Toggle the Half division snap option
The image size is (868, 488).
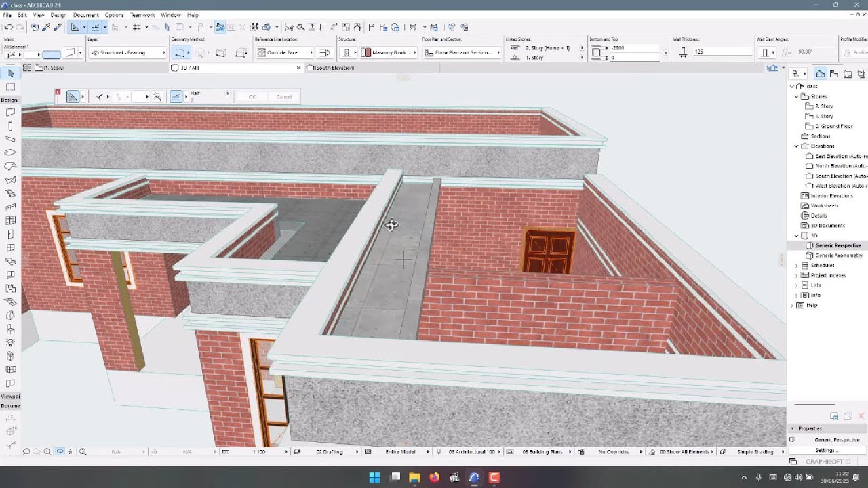click(x=176, y=97)
